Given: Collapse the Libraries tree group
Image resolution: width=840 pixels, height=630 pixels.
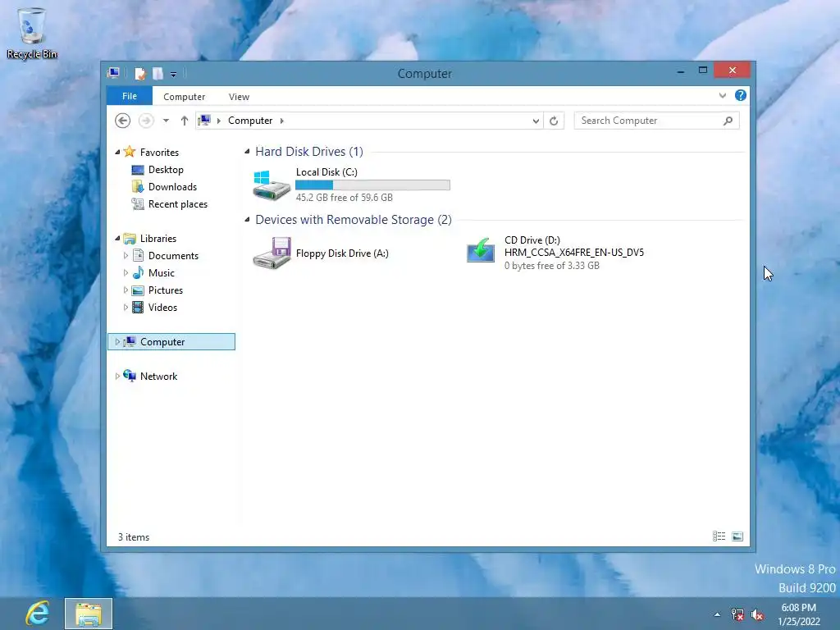Looking at the screenshot, I should point(117,239).
